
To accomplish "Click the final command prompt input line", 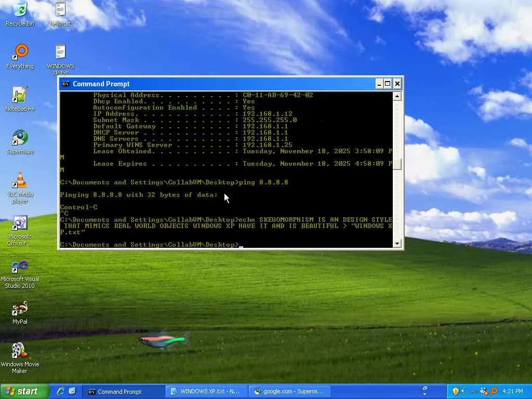I will pyautogui.click(x=151, y=244).
